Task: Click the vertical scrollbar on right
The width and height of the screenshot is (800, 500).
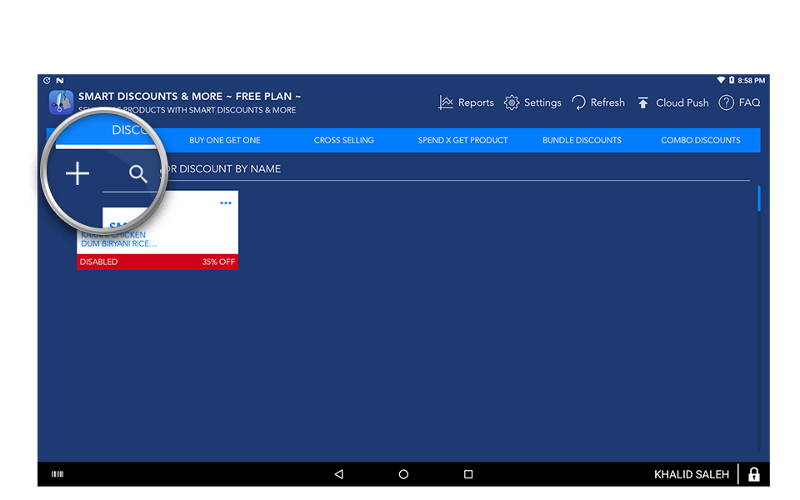Action: [x=759, y=198]
